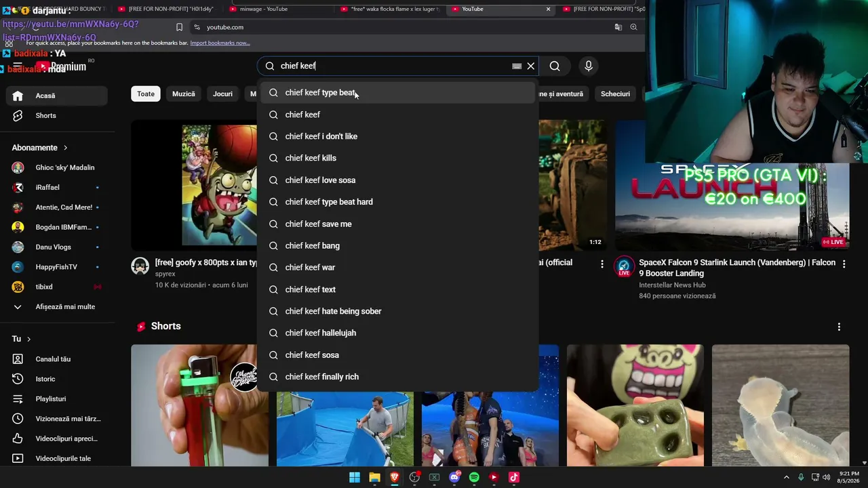Select suggestion 'chief keef finally rich'

[x=397, y=377]
